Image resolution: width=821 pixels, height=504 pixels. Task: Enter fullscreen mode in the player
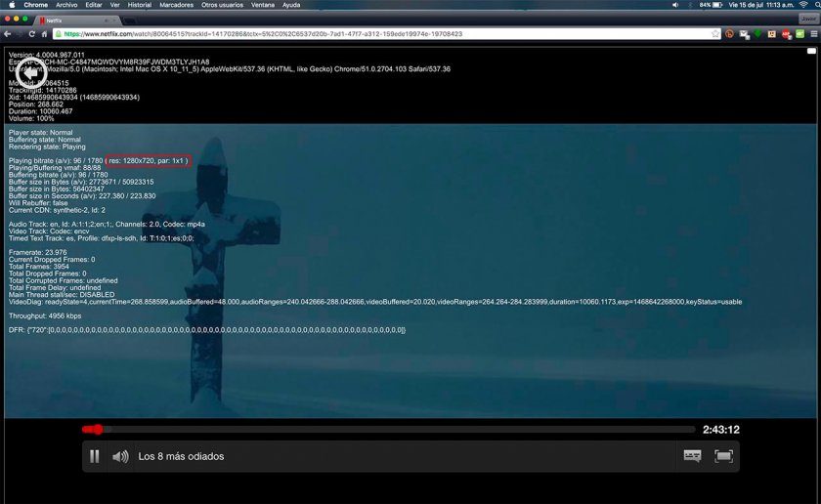(x=723, y=456)
